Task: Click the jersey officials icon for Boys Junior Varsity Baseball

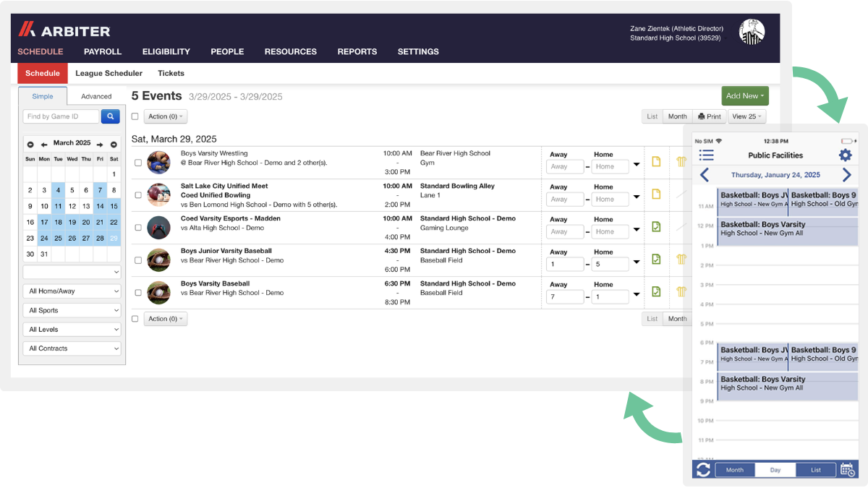Action: point(681,260)
